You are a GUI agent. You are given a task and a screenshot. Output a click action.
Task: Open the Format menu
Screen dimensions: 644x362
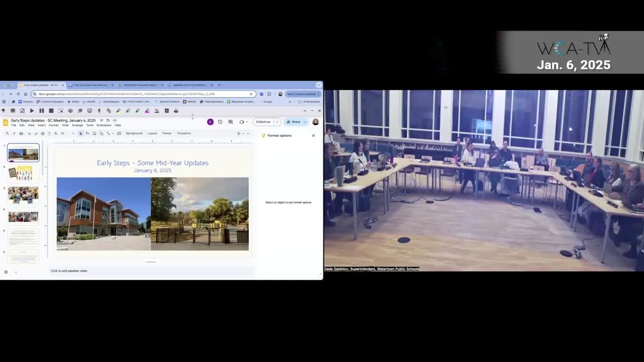click(53, 125)
